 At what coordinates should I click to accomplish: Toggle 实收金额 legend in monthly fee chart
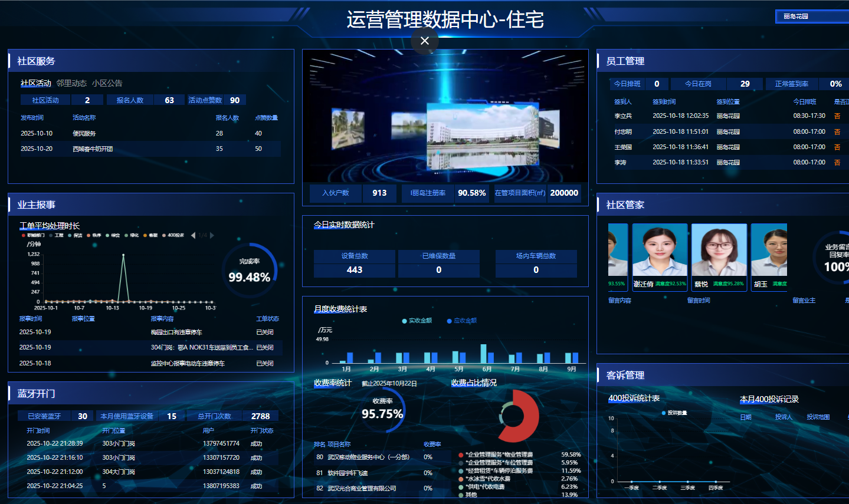(x=417, y=321)
